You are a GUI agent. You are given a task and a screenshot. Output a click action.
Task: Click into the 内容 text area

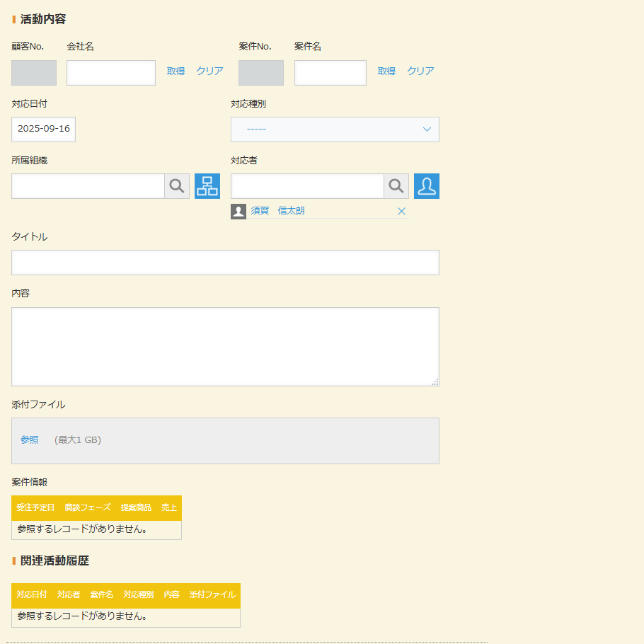click(x=225, y=347)
